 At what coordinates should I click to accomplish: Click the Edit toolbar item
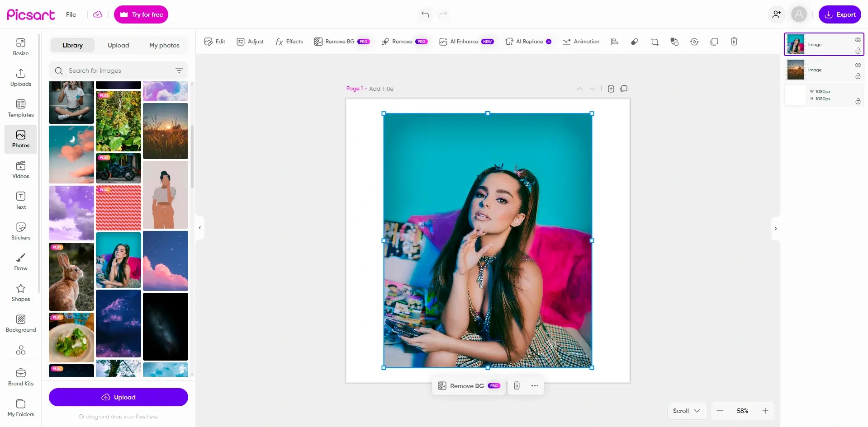pyautogui.click(x=214, y=42)
